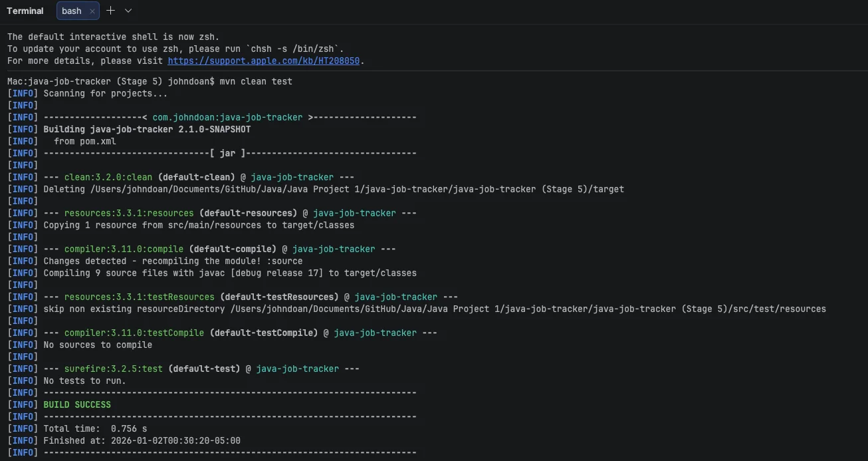Click '(default-testResources)' execution text

[279, 297]
